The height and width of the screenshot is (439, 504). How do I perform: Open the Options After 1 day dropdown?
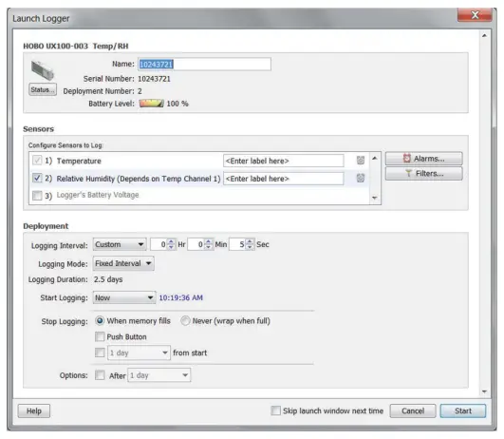[x=159, y=375]
